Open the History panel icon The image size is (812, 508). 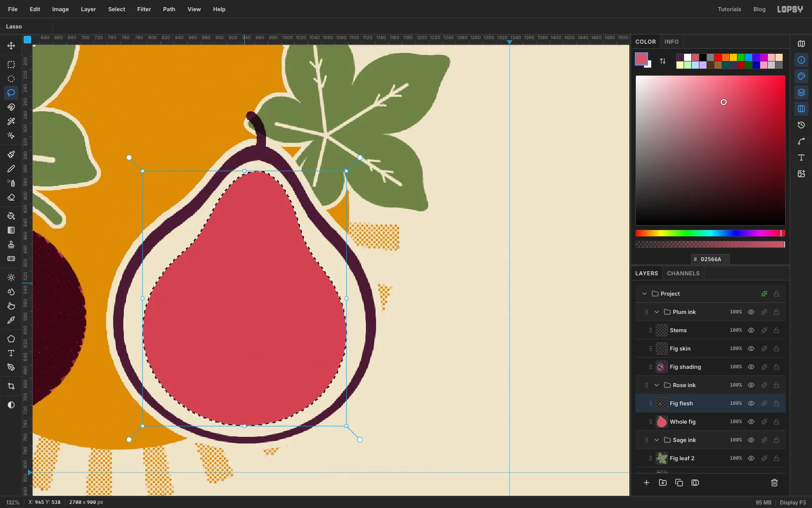(801, 125)
